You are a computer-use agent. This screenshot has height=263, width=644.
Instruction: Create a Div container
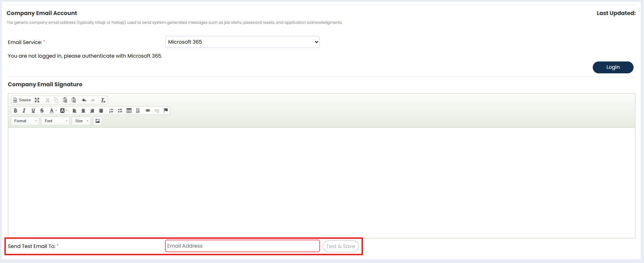point(138,110)
